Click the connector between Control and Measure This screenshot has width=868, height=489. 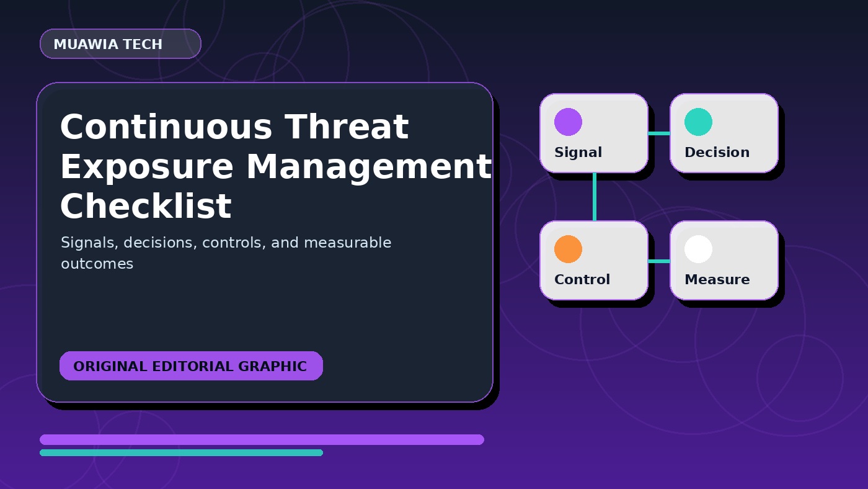tap(659, 261)
